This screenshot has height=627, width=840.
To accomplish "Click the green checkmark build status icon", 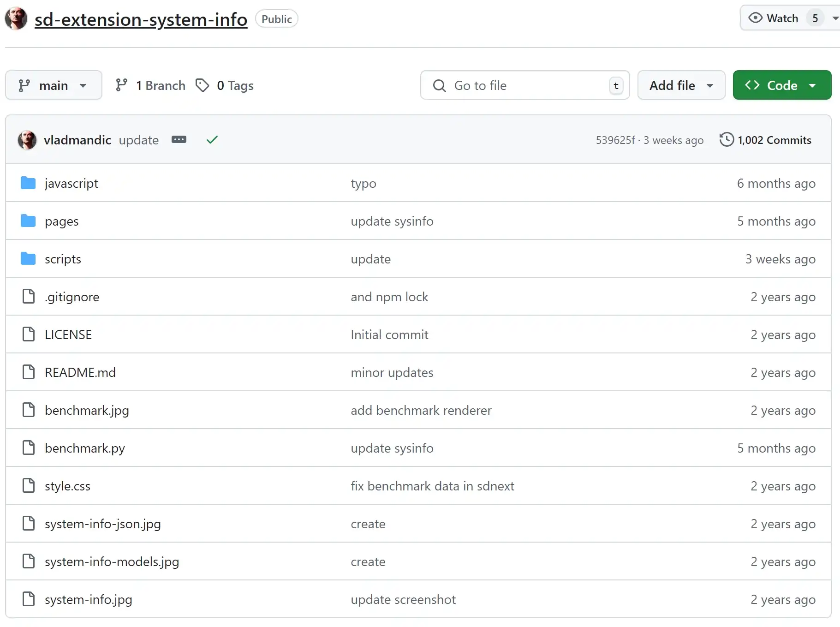I will [x=212, y=139].
